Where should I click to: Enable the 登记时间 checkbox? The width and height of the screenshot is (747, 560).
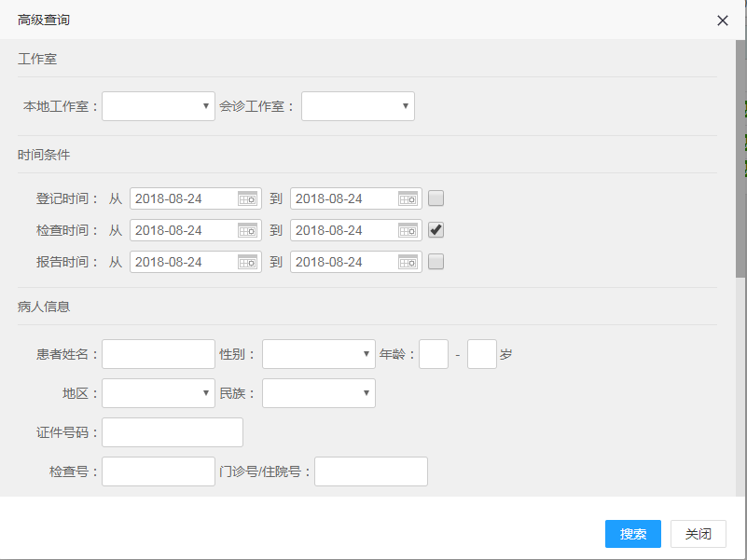(436, 198)
